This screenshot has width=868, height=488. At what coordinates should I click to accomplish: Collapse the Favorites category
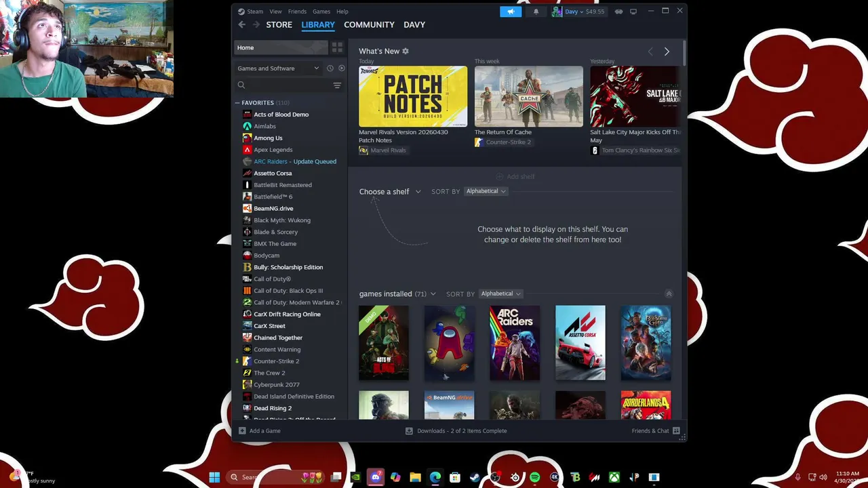[237, 103]
